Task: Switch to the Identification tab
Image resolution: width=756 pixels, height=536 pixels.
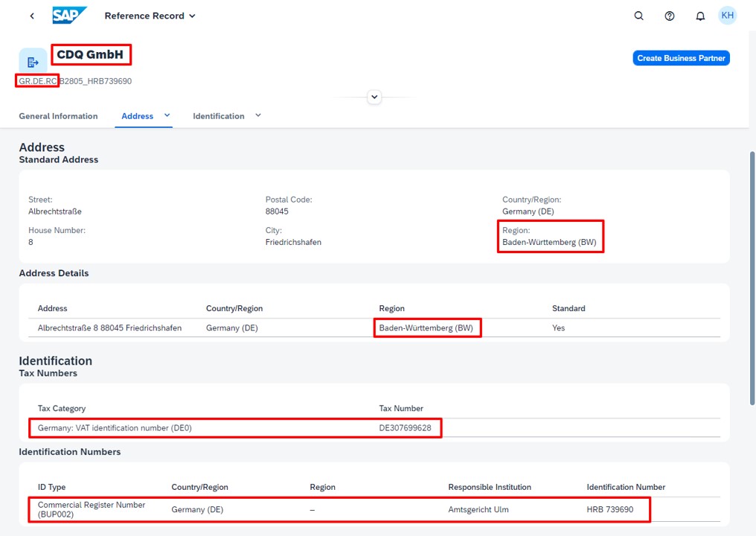Action: point(219,116)
